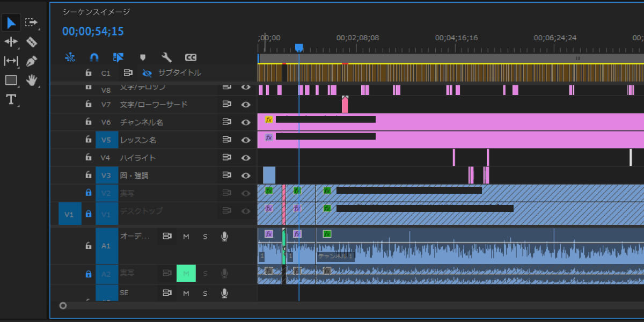
Task: Click the Add Marker icon
Action: point(143,57)
